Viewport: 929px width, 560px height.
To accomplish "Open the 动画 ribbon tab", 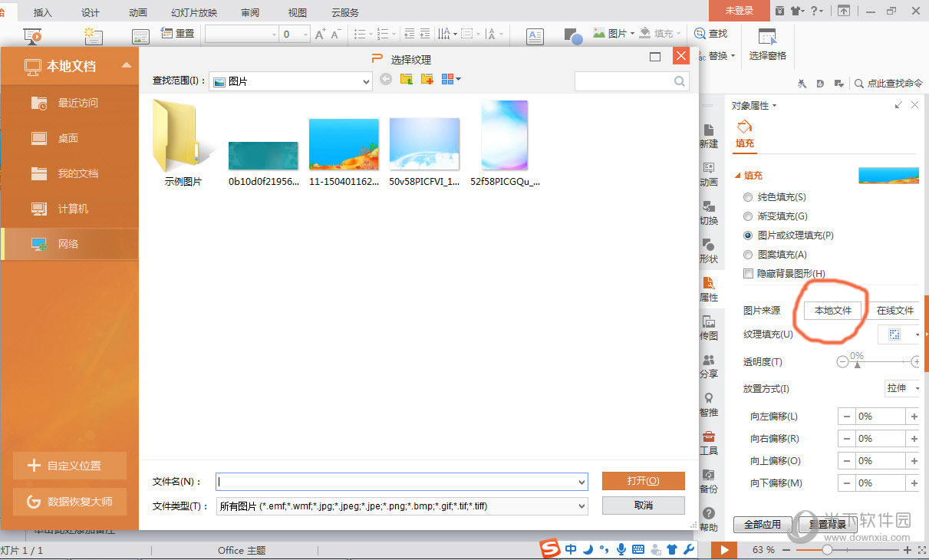I will click(138, 12).
